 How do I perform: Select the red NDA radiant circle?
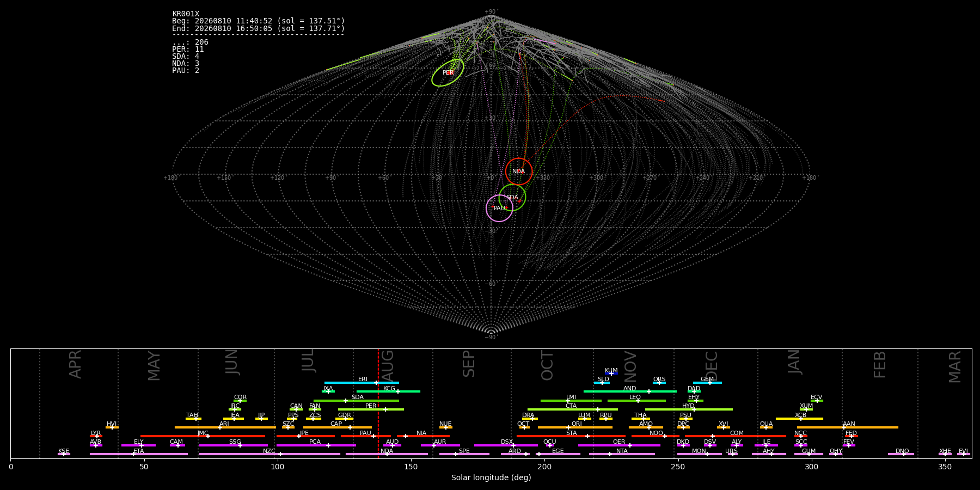coord(519,171)
